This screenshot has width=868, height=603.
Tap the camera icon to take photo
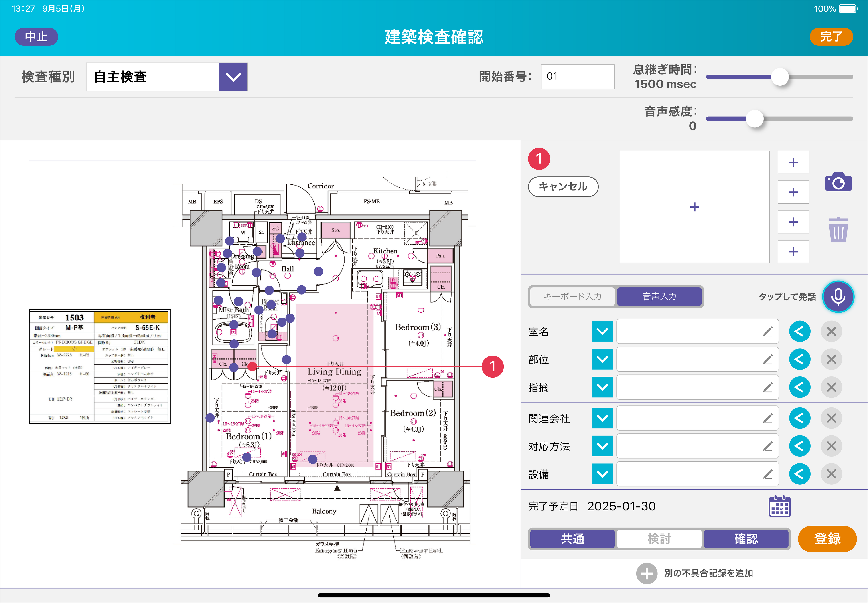838,182
